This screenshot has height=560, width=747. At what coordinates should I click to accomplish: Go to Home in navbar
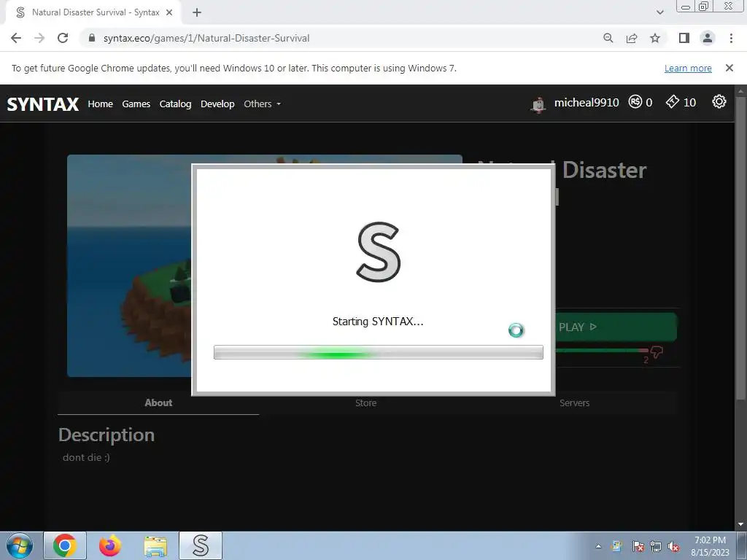[100, 104]
